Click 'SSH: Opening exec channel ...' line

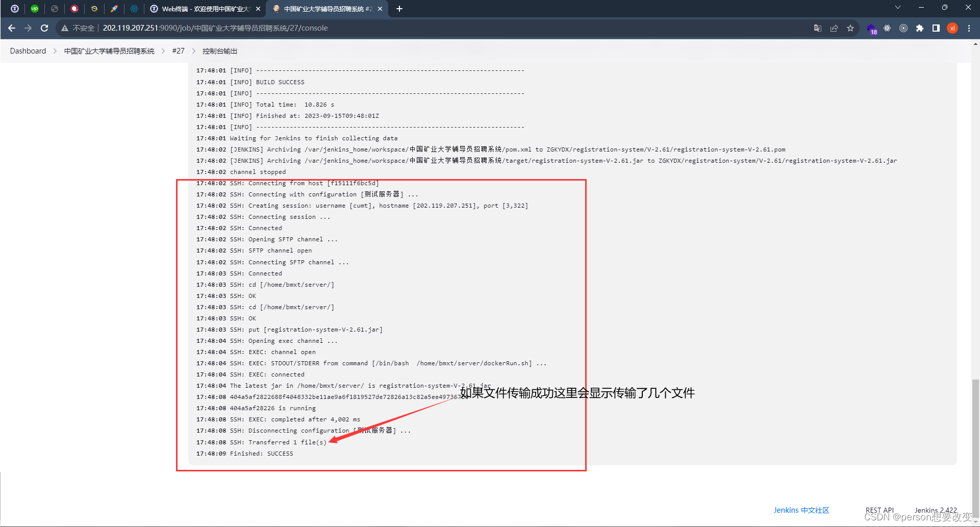coord(267,341)
